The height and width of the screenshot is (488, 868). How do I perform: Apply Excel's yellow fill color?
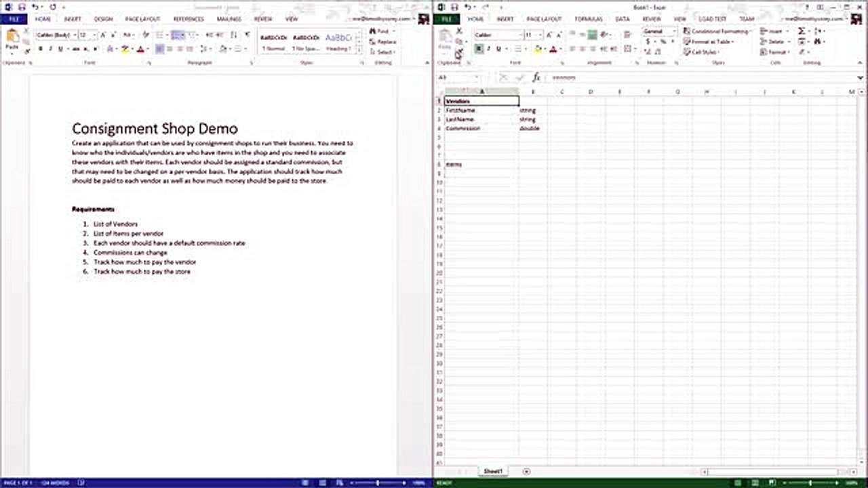coord(538,49)
